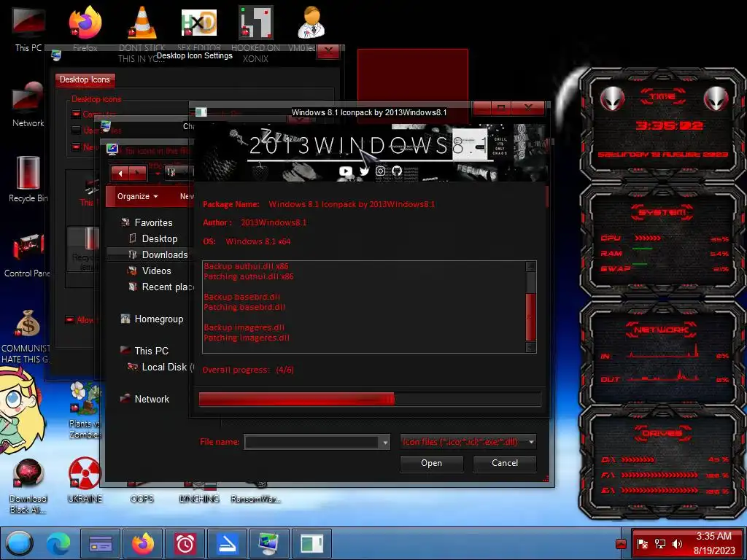The height and width of the screenshot is (560, 747).
Task: Launch Firefox from the desktop icon
Action: 85,27
